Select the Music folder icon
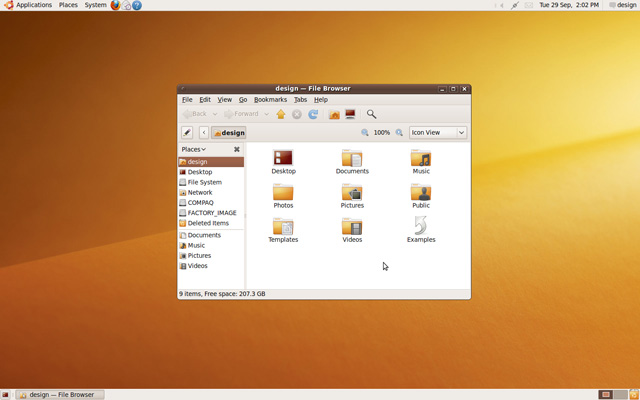 pyautogui.click(x=421, y=158)
